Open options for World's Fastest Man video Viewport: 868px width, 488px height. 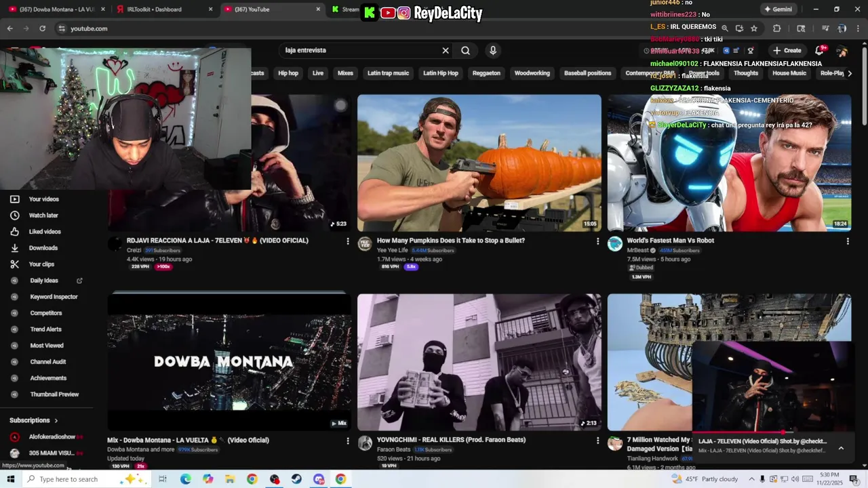click(x=848, y=241)
